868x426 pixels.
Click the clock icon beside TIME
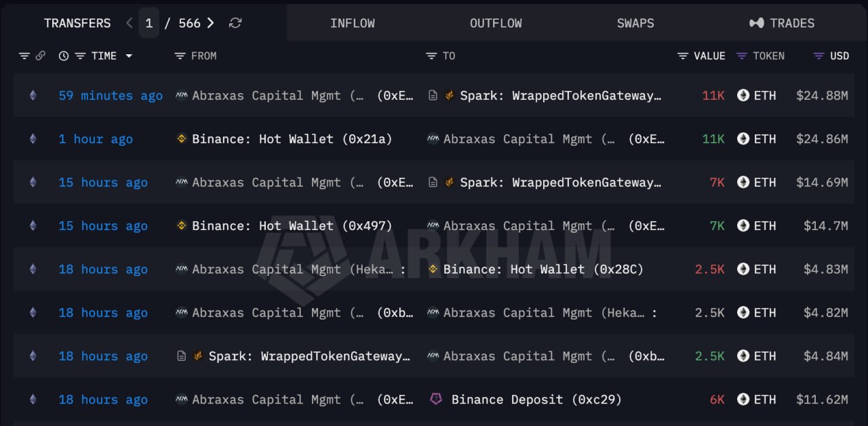coord(64,56)
